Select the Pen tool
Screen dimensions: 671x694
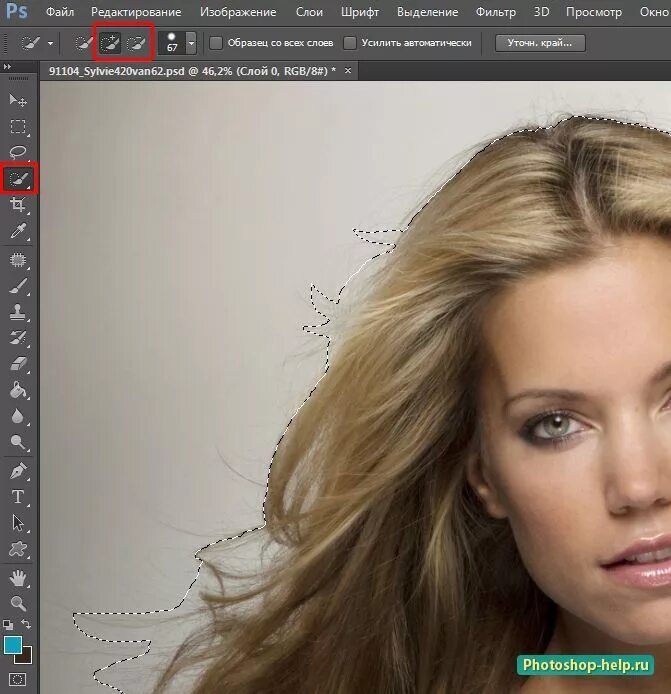[x=18, y=471]
